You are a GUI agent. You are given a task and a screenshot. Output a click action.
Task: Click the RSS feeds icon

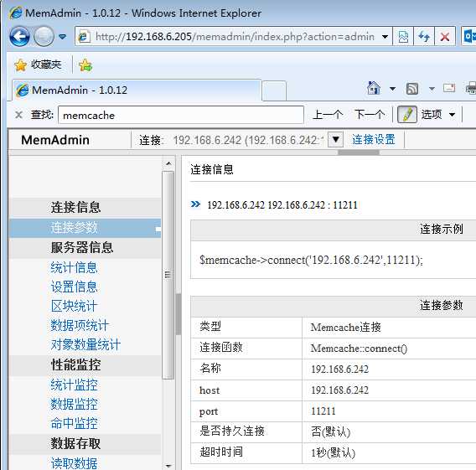coord(412,89)
